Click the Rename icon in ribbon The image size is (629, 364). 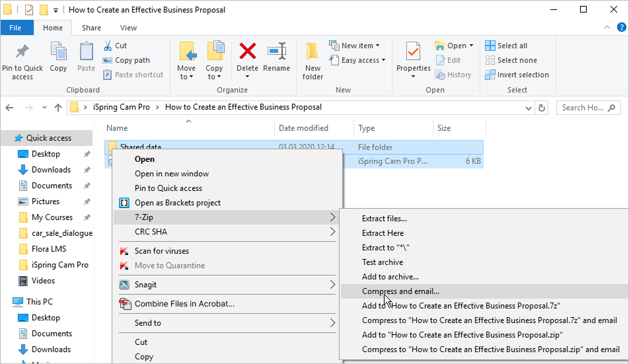[x=276, y=53]
